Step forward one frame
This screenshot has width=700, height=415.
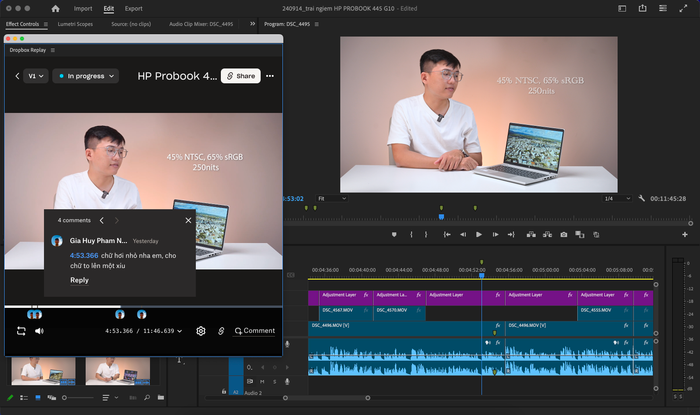495,234
